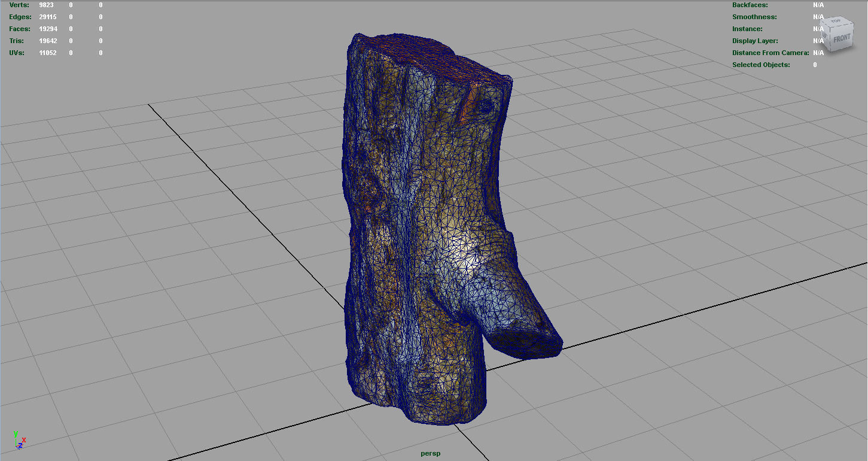Click the edge count value 29115
868x461 pixels.
[x=48, y=17]
